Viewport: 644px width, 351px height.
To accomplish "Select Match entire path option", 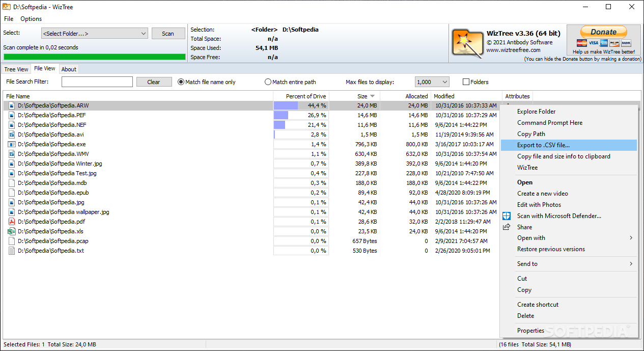I will pos(290,82).
